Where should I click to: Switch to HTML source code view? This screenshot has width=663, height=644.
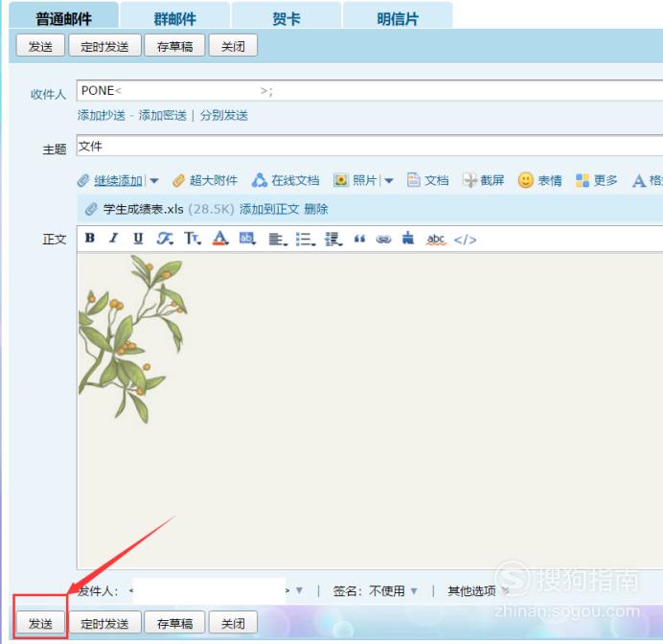tap(465, 240)
